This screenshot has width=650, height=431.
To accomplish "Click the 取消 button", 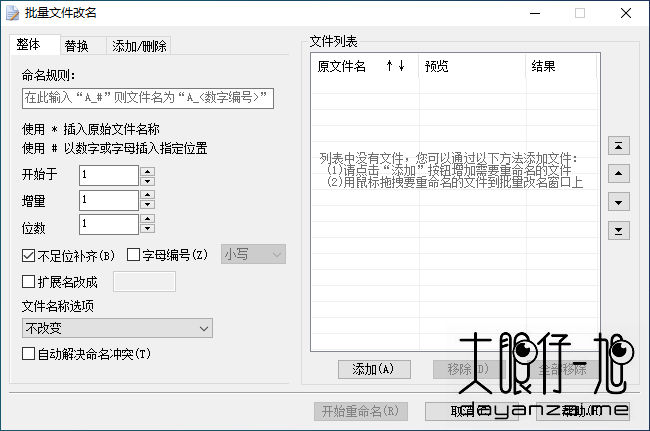I will [472, 411].
